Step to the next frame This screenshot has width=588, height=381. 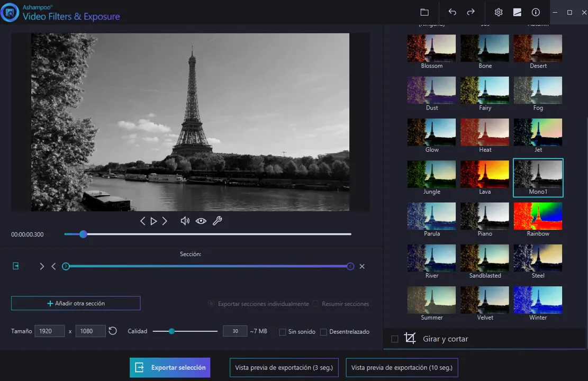(x=165, y=221)
